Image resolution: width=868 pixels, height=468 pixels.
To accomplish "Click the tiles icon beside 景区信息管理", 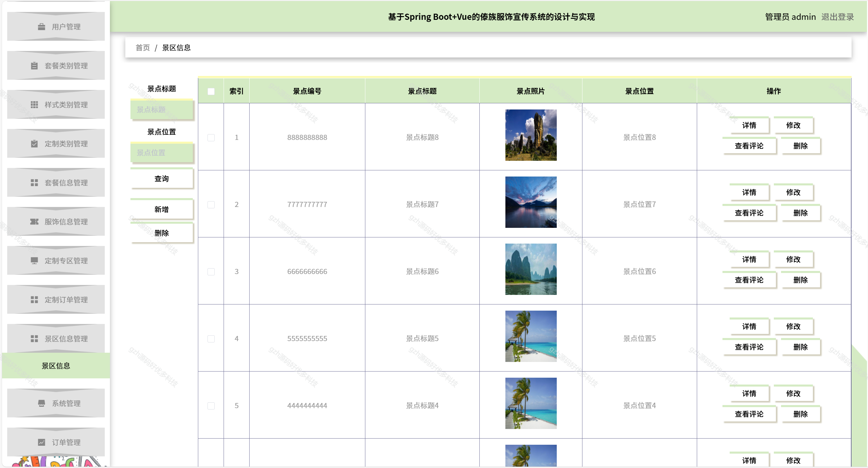I will (34, 339).
